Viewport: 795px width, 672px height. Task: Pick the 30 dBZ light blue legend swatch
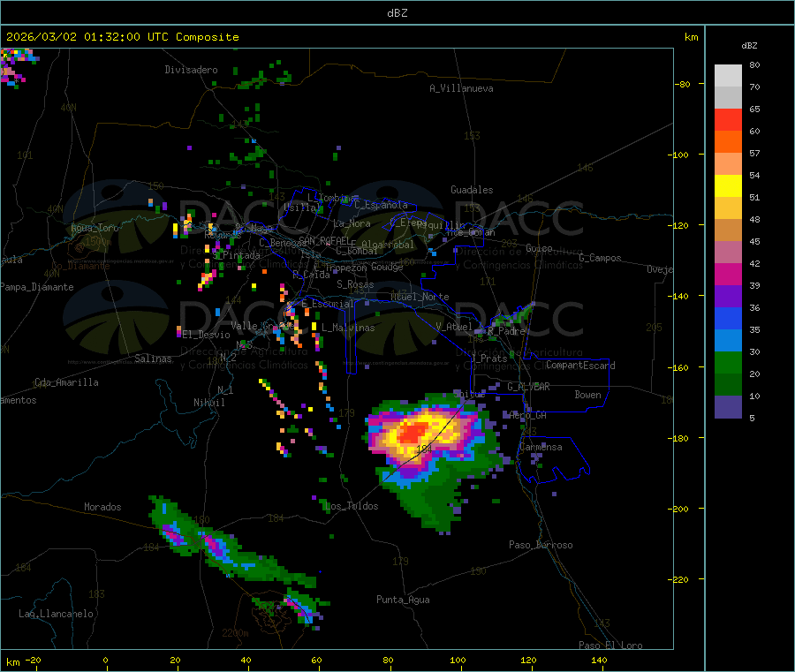(x=728, y=341)
